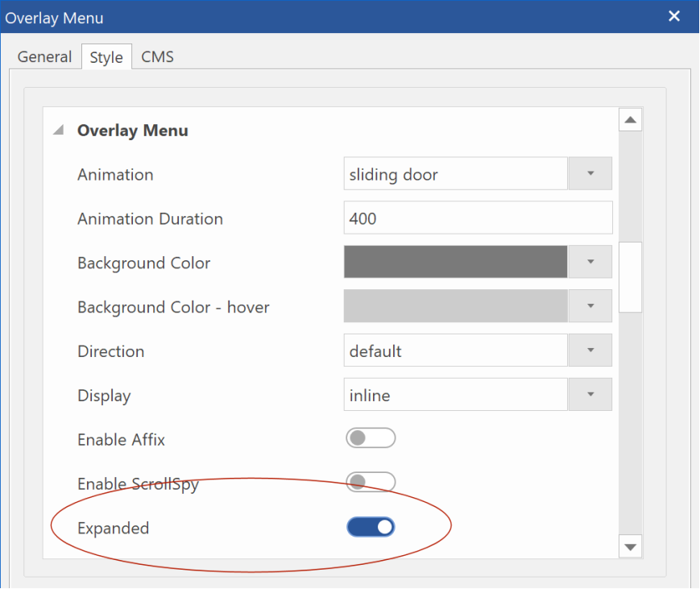
Task: Switch to the CMS tab
Action: point(157,56)
